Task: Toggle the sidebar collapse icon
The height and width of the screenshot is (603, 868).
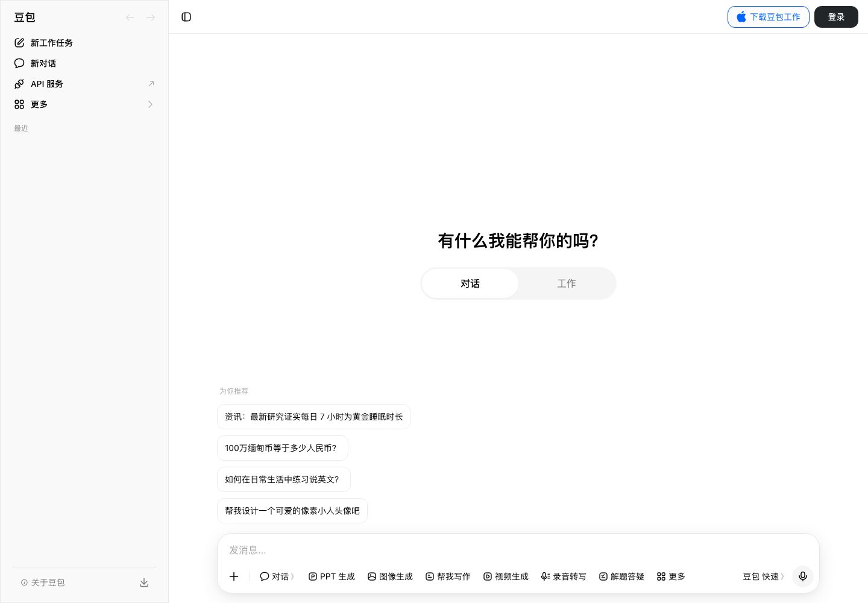Action: [x=186, y=17]
